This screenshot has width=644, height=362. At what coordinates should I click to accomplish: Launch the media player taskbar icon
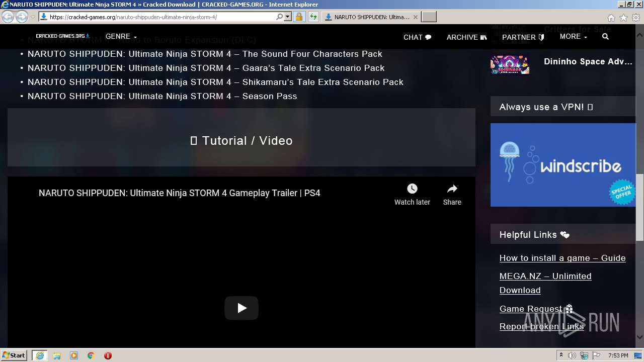click(74, 355)
